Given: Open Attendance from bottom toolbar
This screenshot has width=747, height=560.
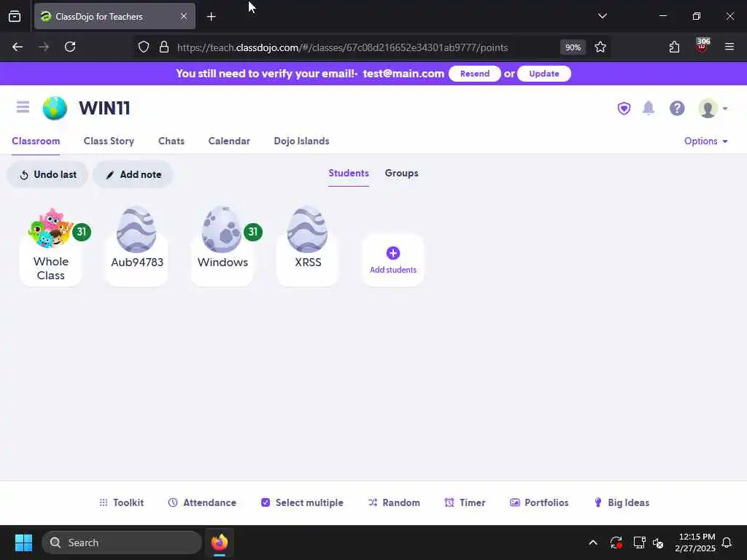Looking at the screenshot, I should click(202, 502).
